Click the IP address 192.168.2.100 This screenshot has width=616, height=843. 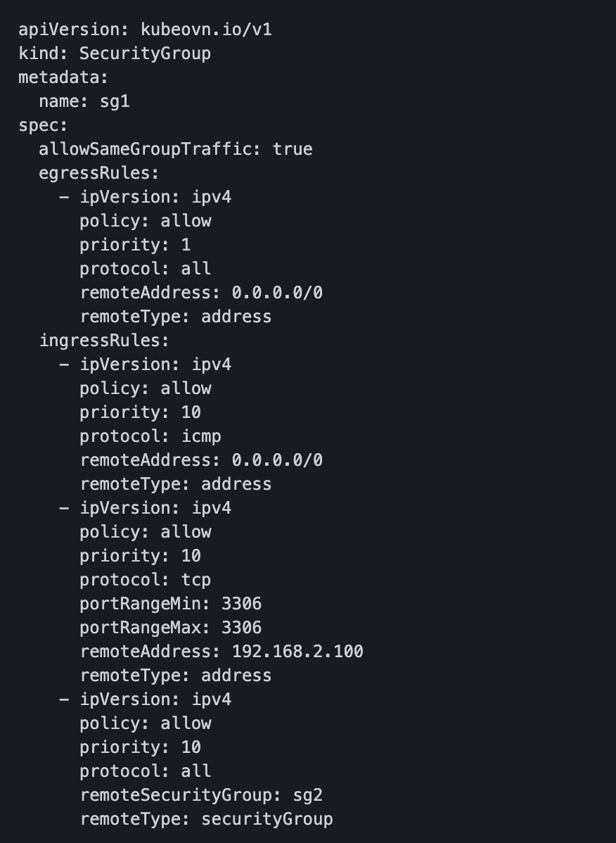click(x=297, y=652)
